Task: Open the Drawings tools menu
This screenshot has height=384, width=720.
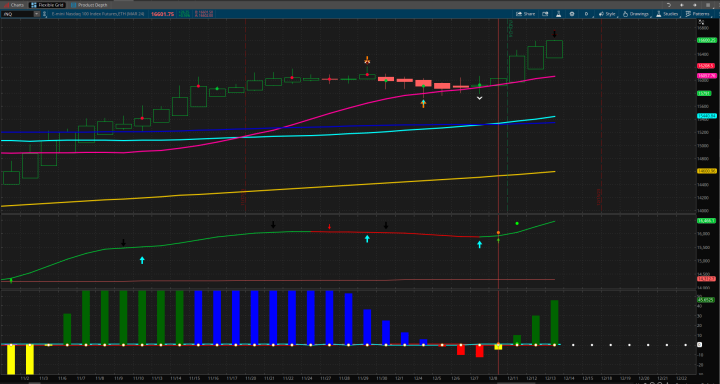Action: coord(636,14)
